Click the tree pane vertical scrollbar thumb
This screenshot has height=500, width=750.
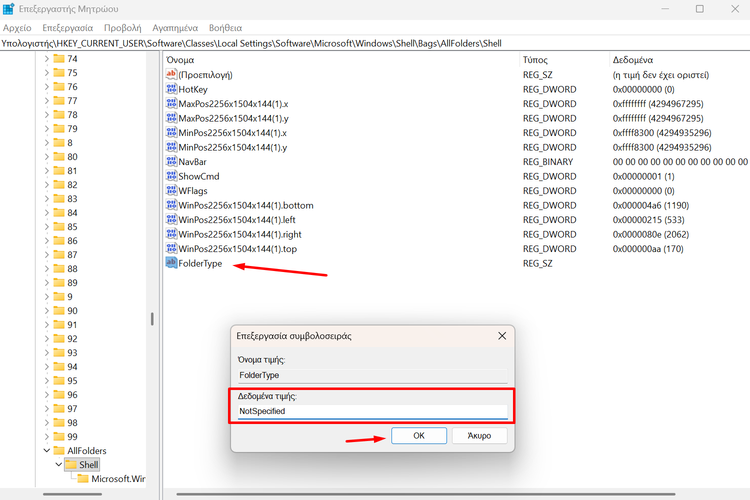coord(152,319)
